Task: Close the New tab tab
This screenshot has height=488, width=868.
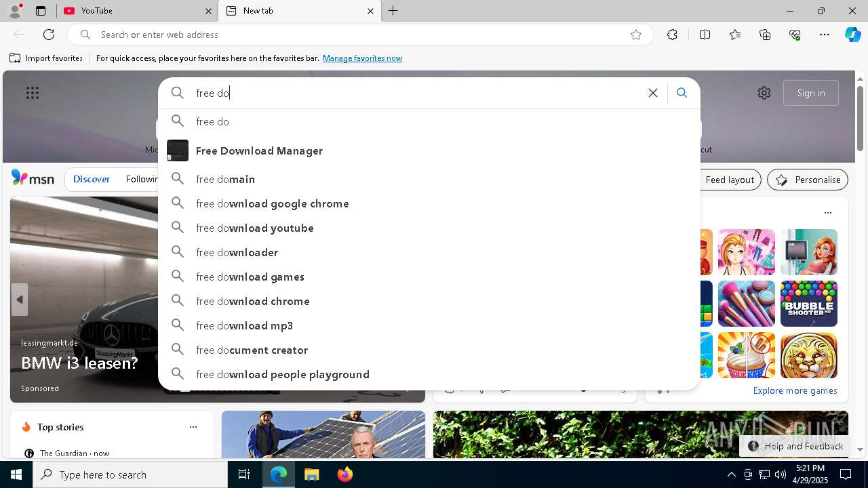Action: (x=370, y=11)
